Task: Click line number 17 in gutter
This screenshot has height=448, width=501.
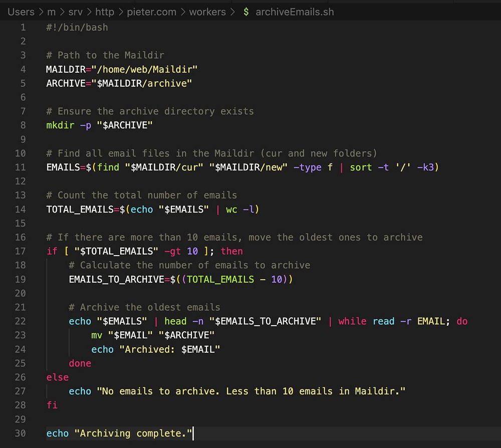Action: click(x=20, y=252)
